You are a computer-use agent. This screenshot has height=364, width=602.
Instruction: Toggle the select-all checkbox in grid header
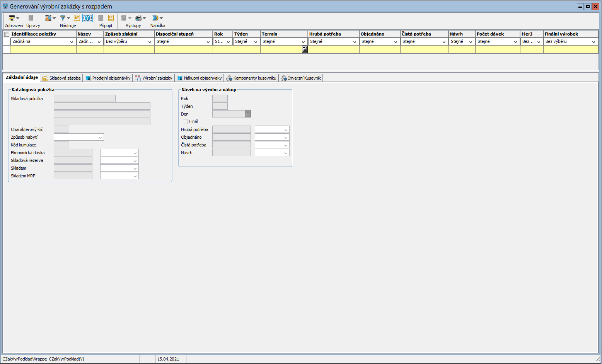tap(7, 34)
